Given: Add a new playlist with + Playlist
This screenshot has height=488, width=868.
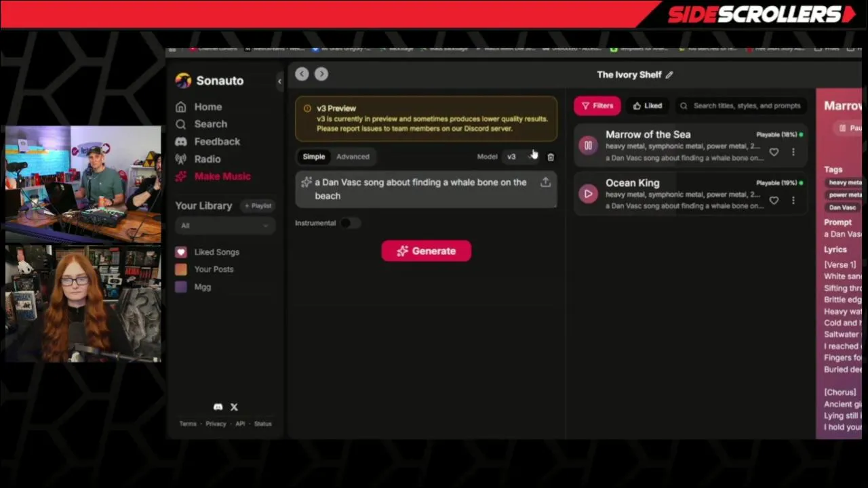Looking at the screenshot, I should tap(258, 206).
